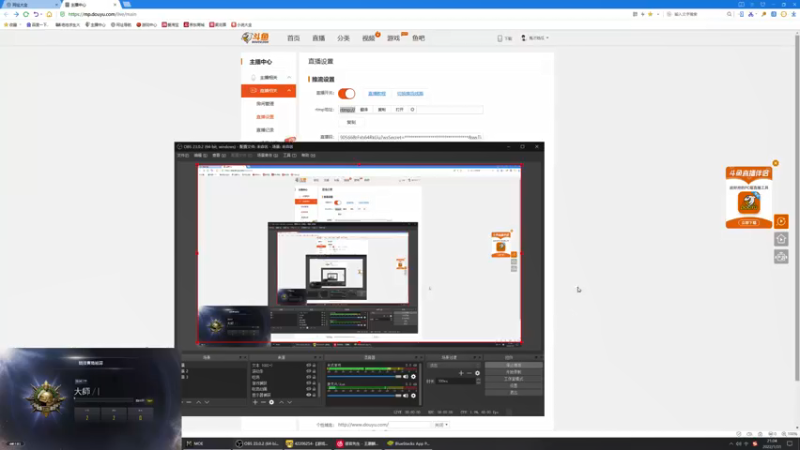Open the 鱼吧 tab in Douyu navigation
The image size is (800, 450).
coord(418,38)
